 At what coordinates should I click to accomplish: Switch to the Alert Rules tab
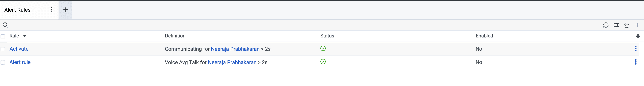pos(18,10)
